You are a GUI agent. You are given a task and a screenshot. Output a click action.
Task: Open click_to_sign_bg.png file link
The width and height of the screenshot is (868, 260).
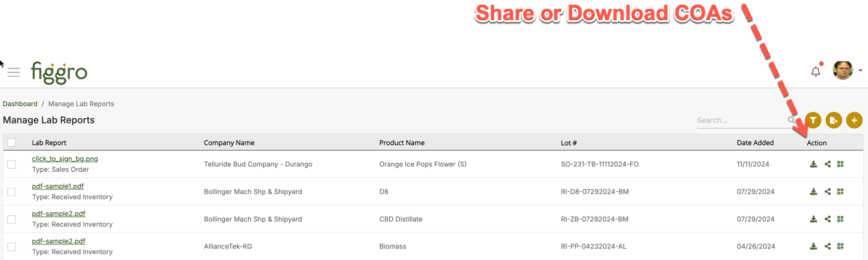[x=65, y=159]
